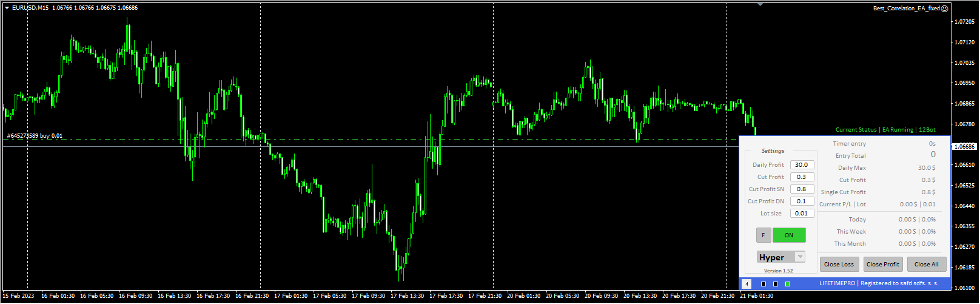Select the #645273589 buy 0.01 order line label

coord(35,136)
